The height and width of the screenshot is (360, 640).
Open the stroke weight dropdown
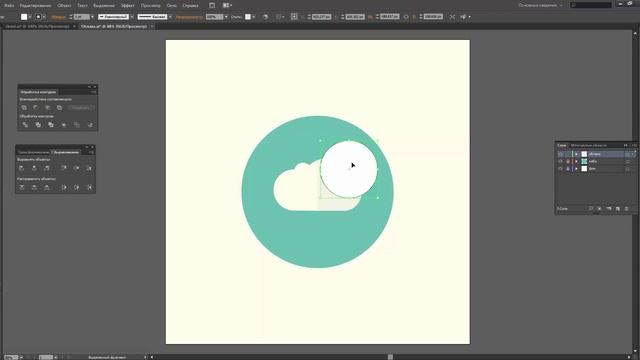[x=92, y=17]
